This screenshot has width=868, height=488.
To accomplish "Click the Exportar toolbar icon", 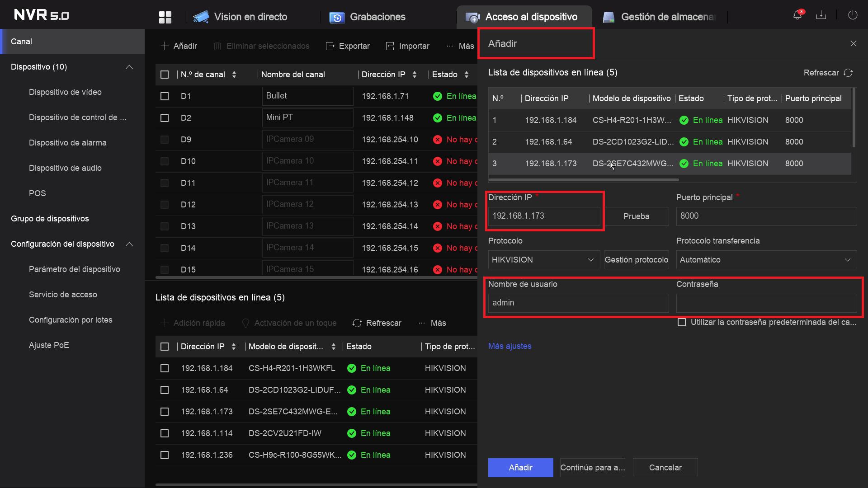I will [x=330, y=46].
